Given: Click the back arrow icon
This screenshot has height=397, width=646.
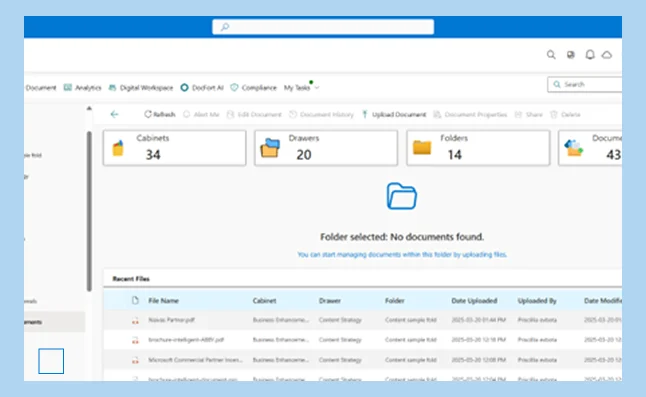Looking at the screenshot, I should pyautogui.click(x=115, y=114).
